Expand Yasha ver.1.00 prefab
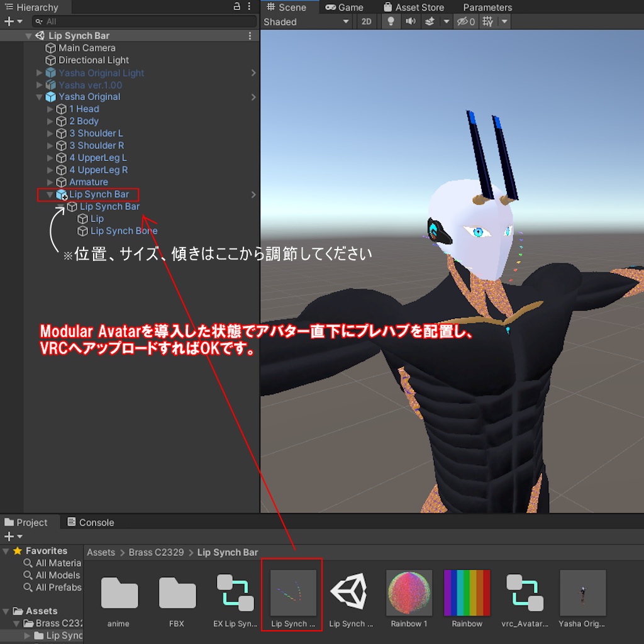This screenshot has height=644, width=644. click(x=40, y=85)
